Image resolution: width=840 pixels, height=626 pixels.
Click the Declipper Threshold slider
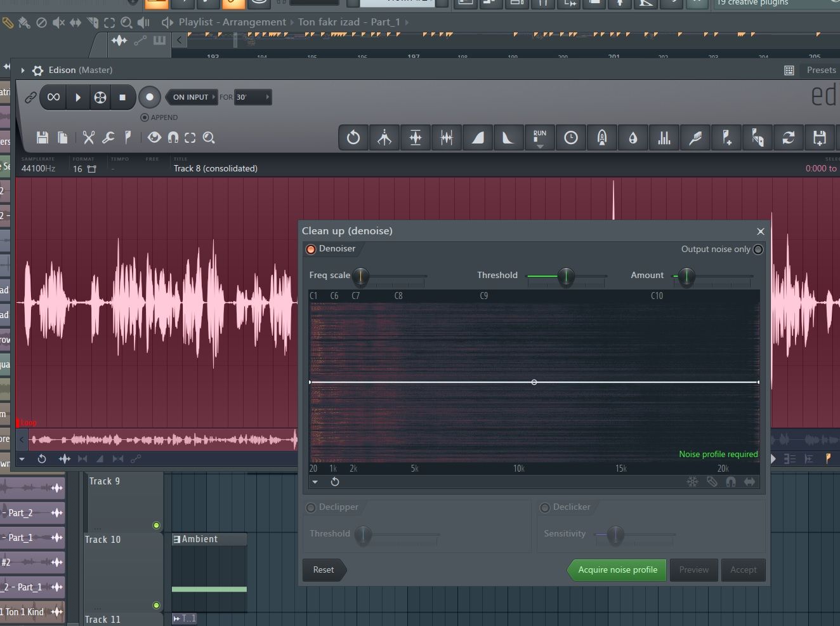(363, 535)
